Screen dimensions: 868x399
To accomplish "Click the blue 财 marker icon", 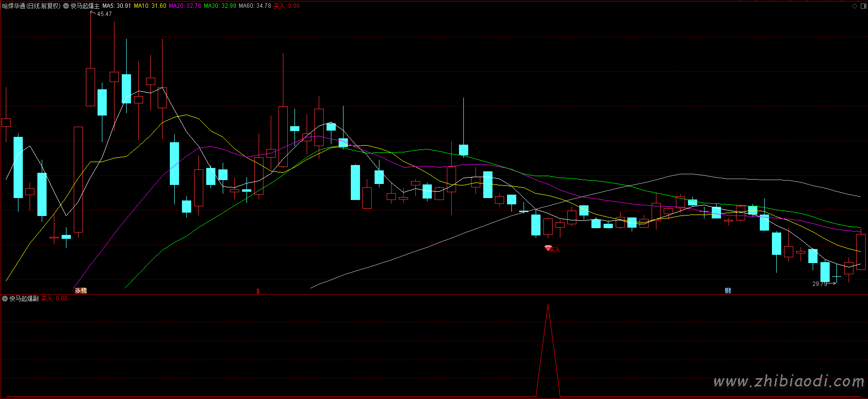I will pyautogui.click(x=728, y=291).
